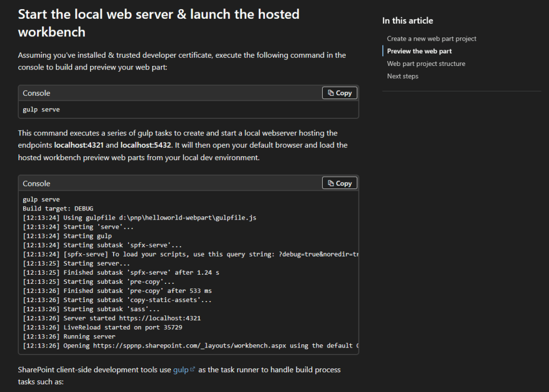Click bold text 'localhost:4321' in paragraph
The image size is (549, 392).
click(x=79, y=145)
